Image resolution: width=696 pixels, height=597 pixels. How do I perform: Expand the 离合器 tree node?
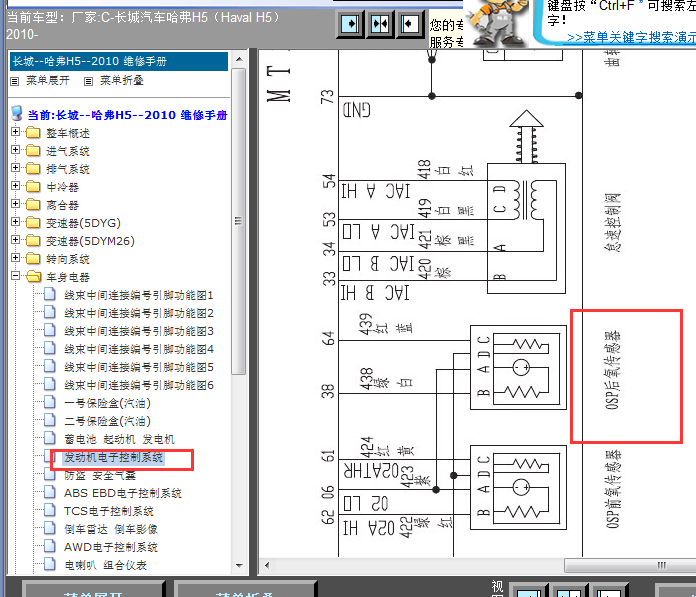(16, 204)
